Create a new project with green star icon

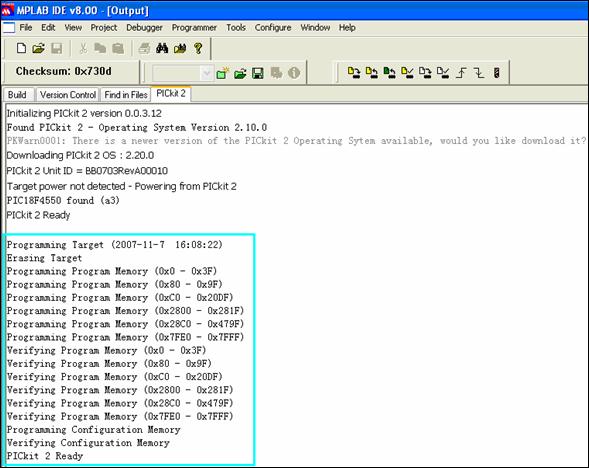(x=223, y=73)
